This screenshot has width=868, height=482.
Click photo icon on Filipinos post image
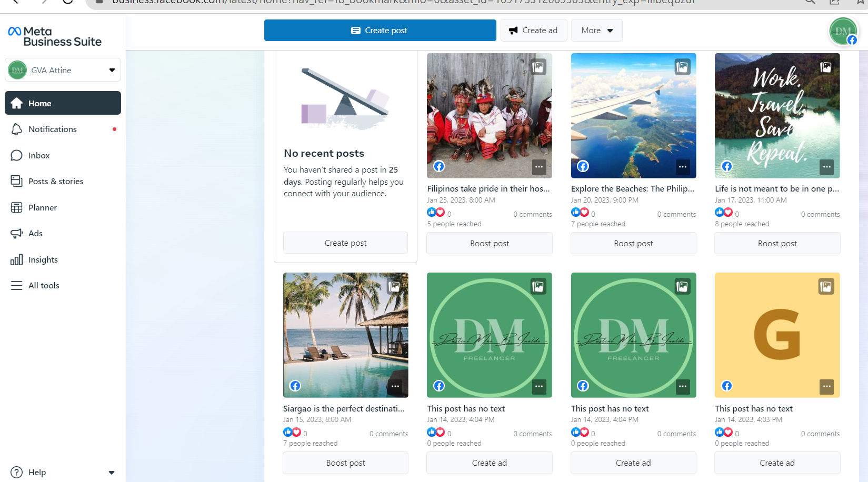click(x=538, y=67)
